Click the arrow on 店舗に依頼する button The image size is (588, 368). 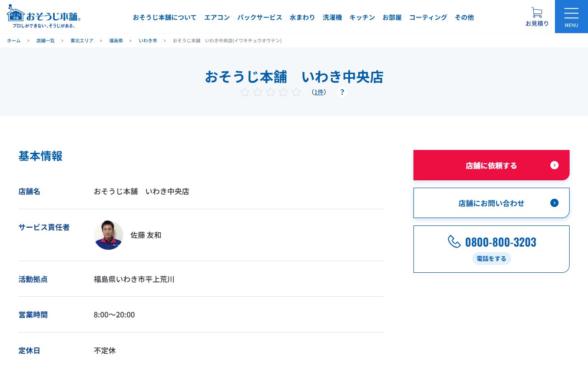(554, 165)
